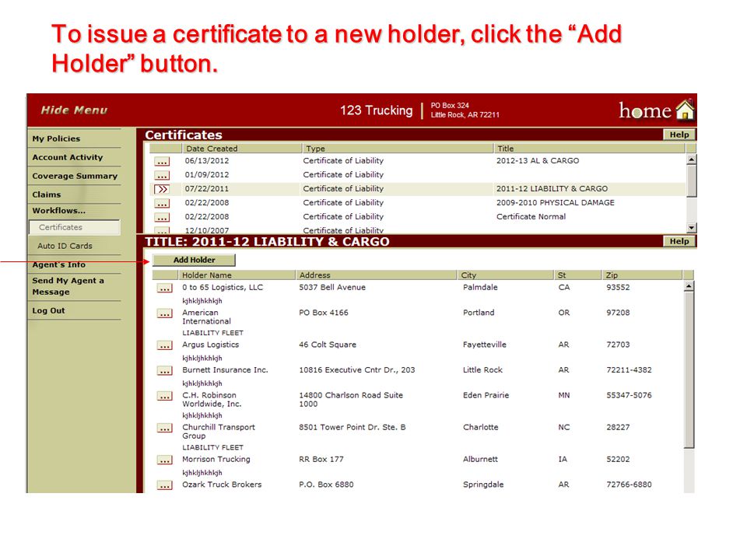
Task: Open options for 2009-2010 PHYSICAL DAMAGE row
Action: tap(162, 204)
